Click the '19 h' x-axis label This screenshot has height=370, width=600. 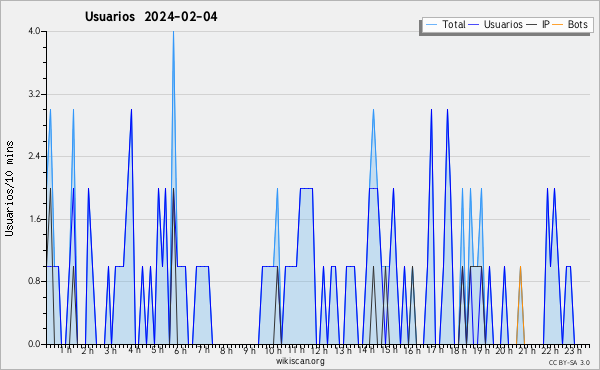point(481,351)
